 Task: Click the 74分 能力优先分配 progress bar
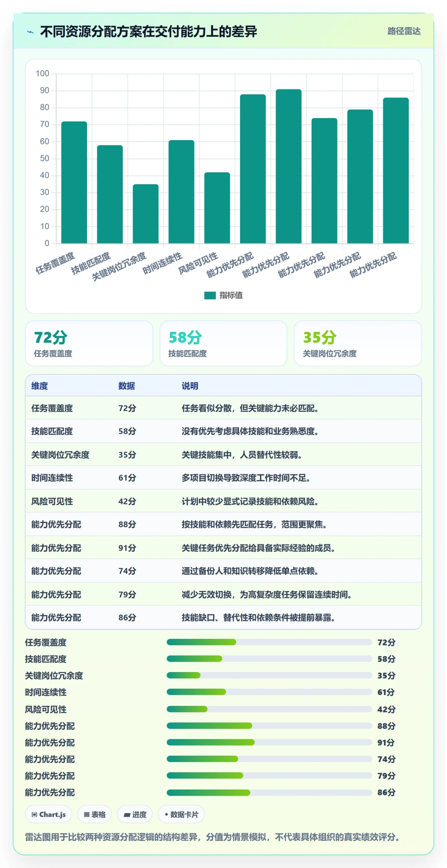269,759
